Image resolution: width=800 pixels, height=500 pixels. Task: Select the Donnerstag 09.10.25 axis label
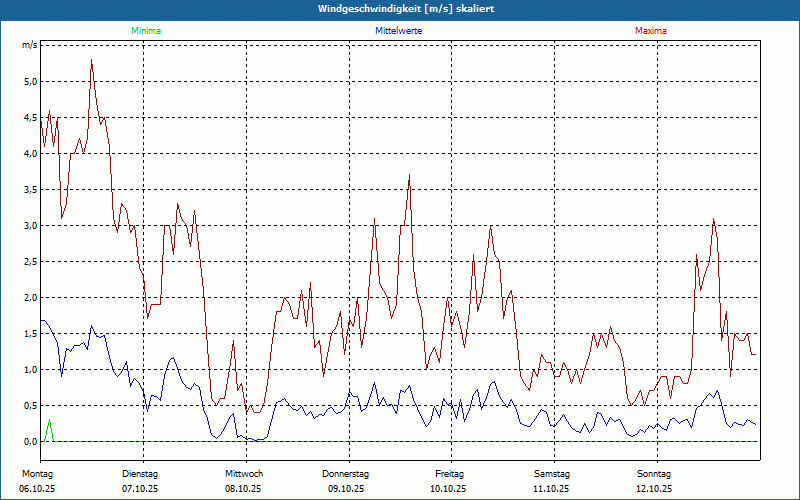click(345, 481)
